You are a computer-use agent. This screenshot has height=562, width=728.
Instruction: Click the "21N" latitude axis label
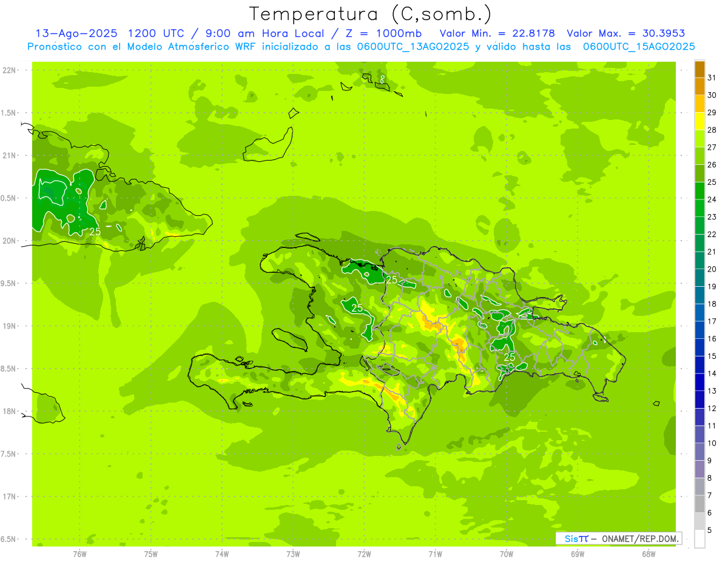pos(9,156)
